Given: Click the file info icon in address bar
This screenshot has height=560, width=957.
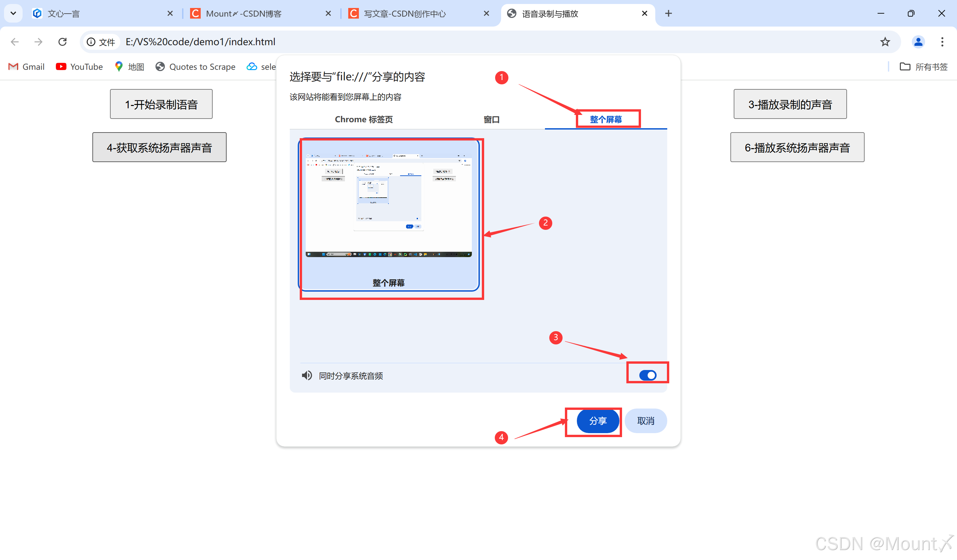Looking at the screenshot, I should tap(91, 42).
